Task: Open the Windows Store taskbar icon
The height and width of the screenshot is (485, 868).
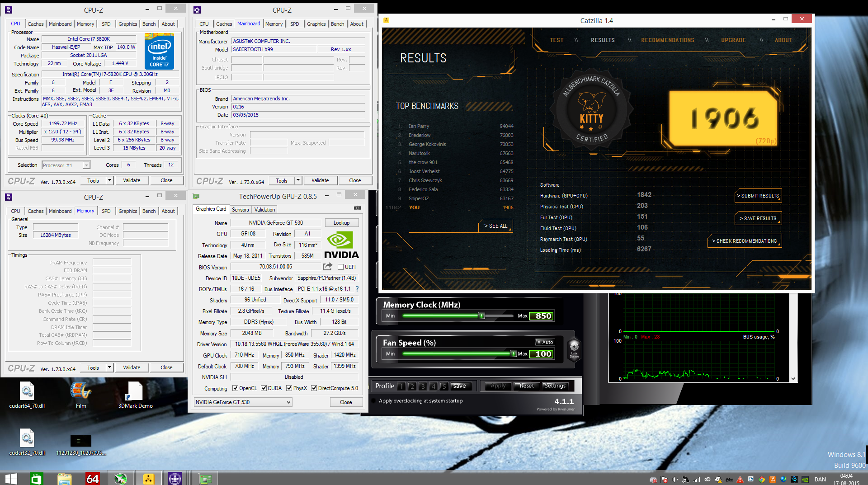Action: click(36, 478)
